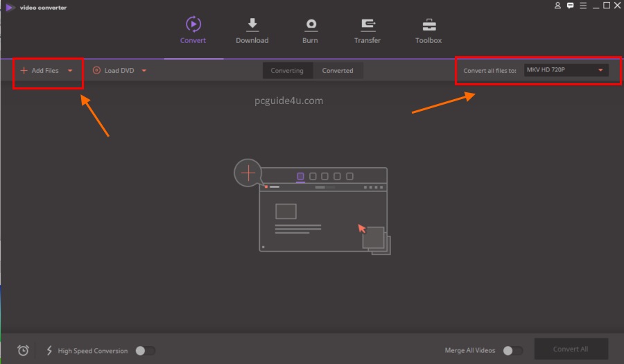624x364 pixels.
Task: Click the large plus add-file circle
Action: pos(248,173)
